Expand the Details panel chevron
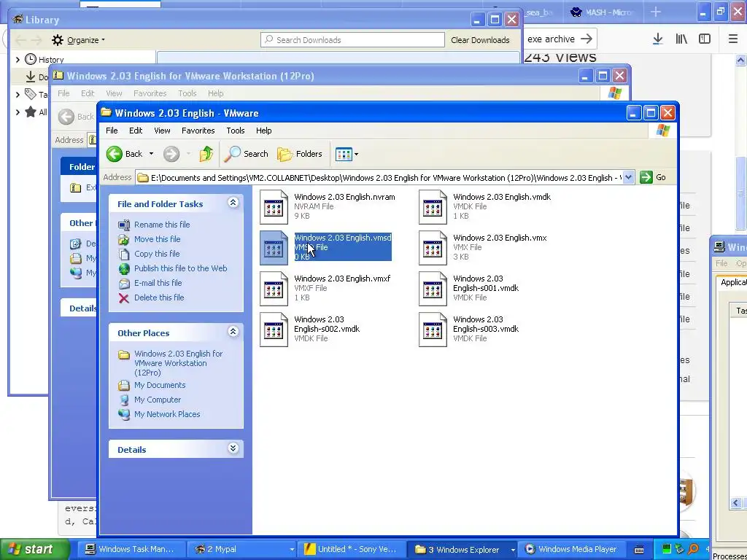The height and width of the screenshot is (560, 747). 233,448
